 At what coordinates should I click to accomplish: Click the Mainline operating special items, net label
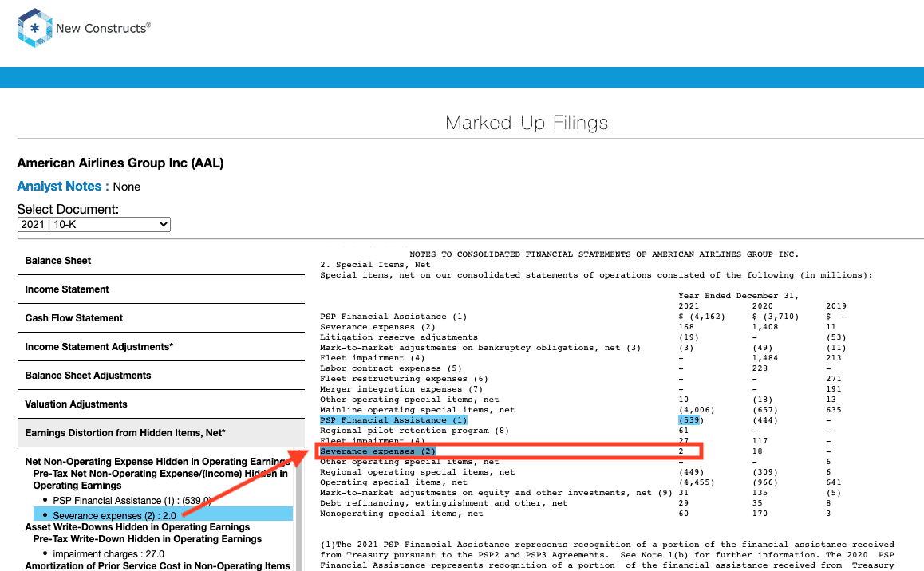417,410
